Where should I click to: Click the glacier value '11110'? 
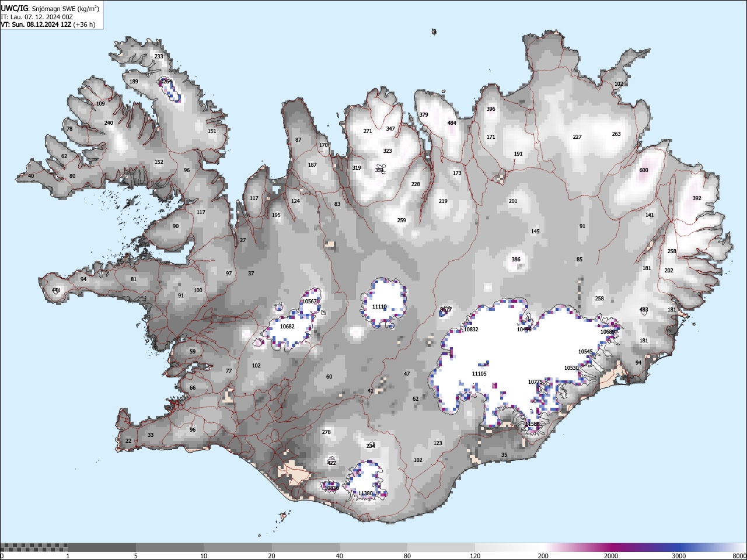379,307
